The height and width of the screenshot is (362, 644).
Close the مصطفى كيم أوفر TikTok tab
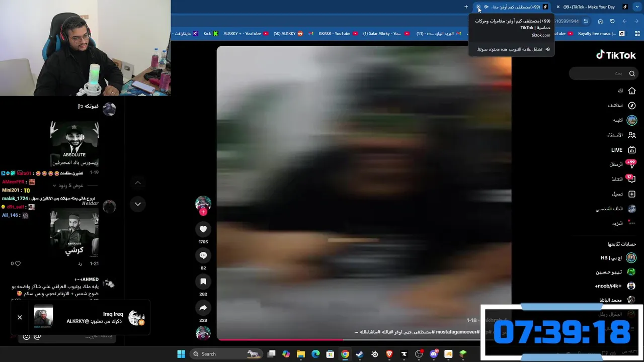478,7
